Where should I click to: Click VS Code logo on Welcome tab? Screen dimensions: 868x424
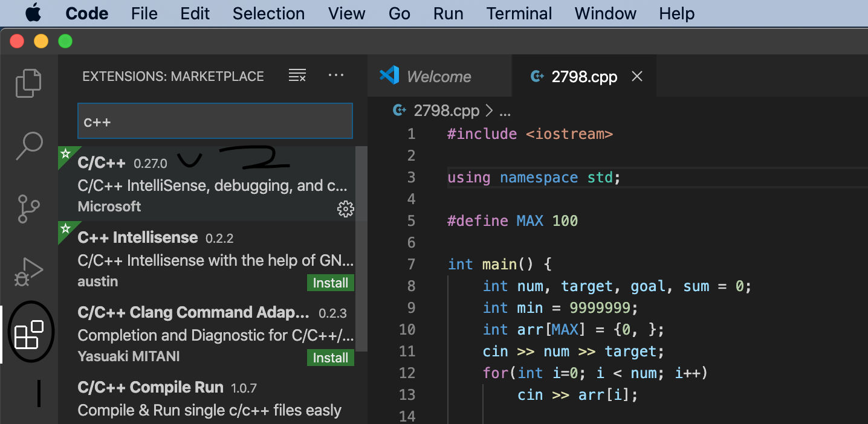(x=389, y=76)
